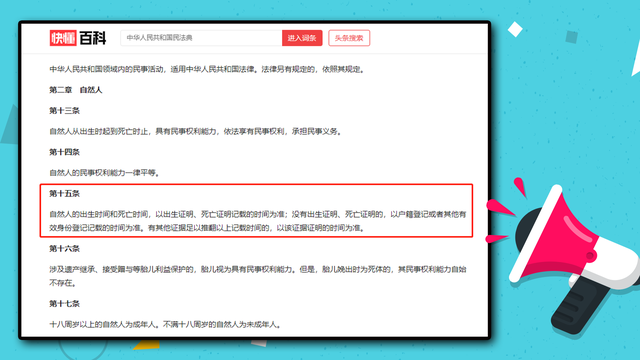
Task: Focus the search field containing 中华人民共和国民法典
Action: coord(201,38)
